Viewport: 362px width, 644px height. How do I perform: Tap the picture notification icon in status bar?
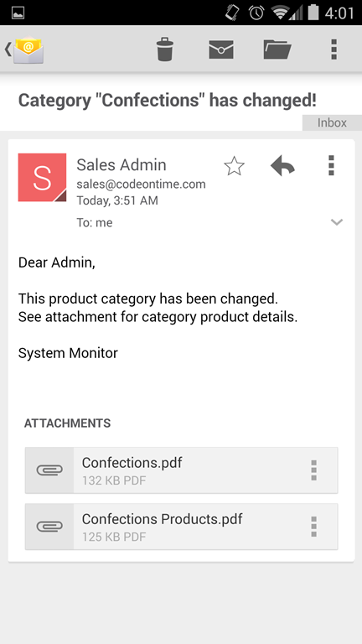(x=18, y=13)
